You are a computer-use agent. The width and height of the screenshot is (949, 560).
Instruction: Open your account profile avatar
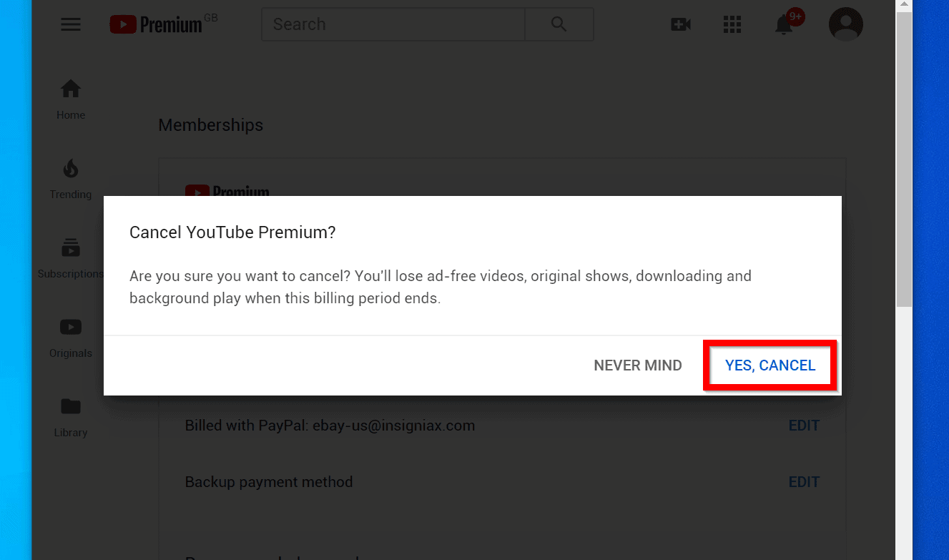tap(845, 24)
